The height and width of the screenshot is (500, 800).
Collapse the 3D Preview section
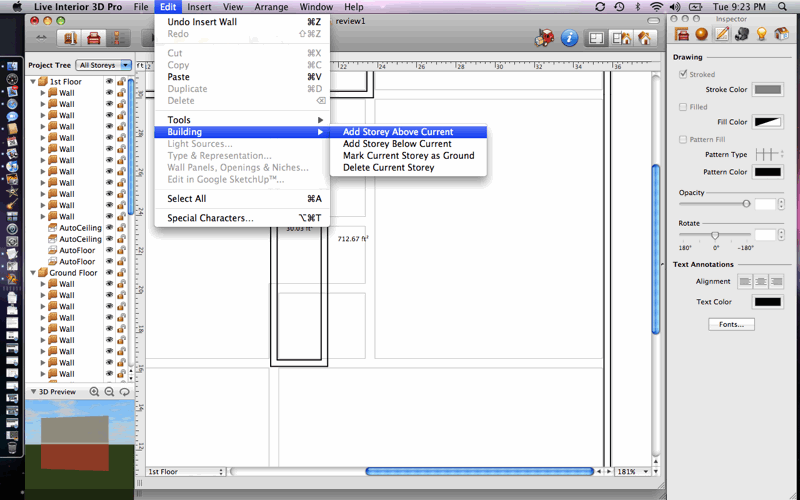tap(34, 392)
